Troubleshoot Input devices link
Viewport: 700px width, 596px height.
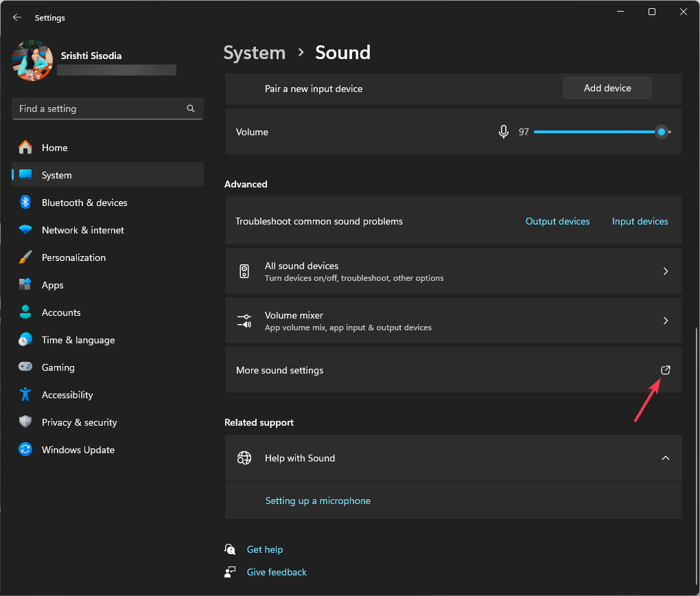coord(640,221)
